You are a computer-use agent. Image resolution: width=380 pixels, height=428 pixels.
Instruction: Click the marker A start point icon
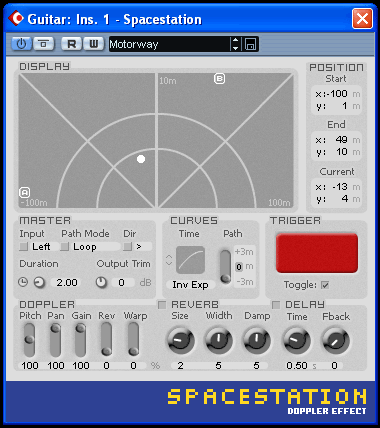pyautogui.click(x=25, y=192)
